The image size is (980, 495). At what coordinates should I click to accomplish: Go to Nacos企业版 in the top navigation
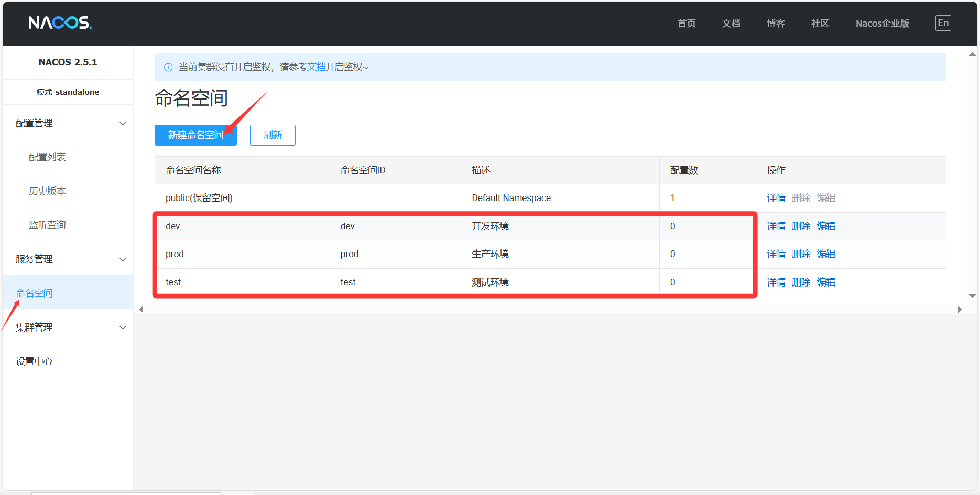point(882,24)
